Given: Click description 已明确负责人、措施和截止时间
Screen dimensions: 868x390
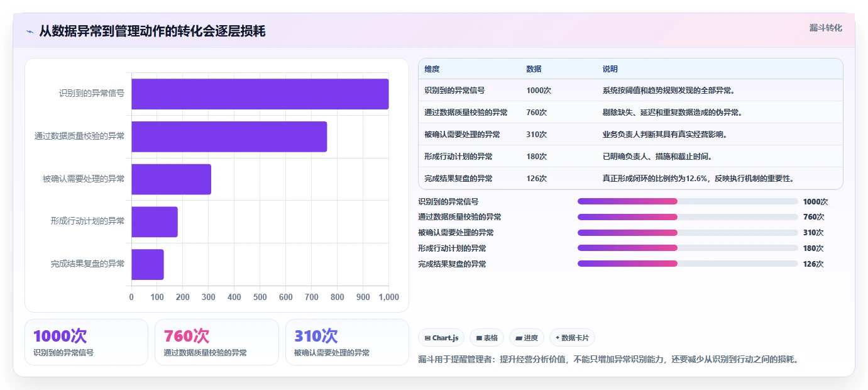Looking at the screenshot, I should (657, 157).
